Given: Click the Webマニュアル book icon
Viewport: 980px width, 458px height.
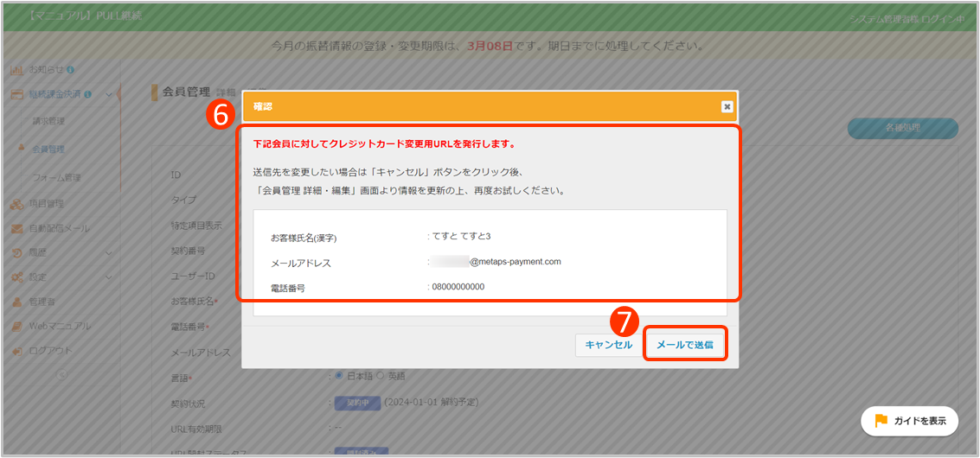Looking at the screenshot, I should pos(16,327).
